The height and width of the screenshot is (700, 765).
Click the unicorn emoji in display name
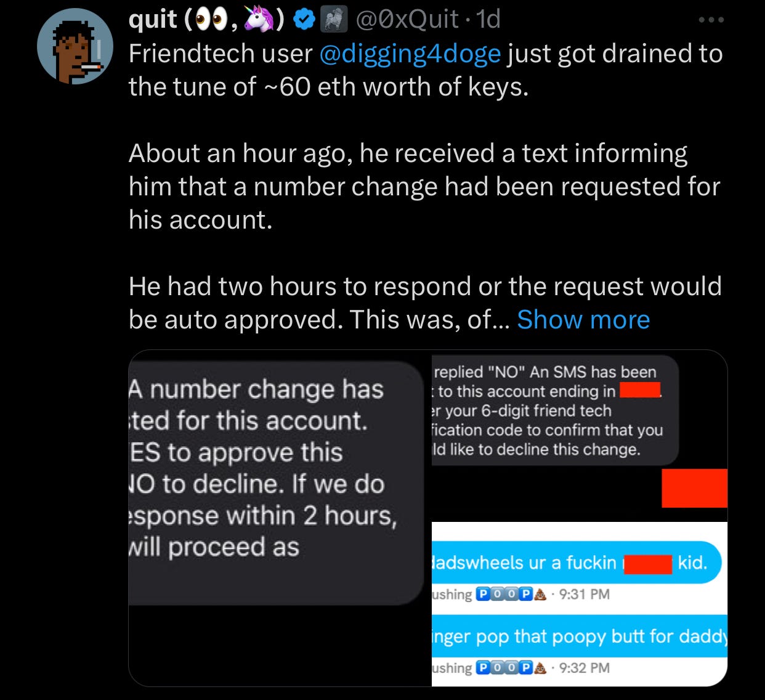point(259,20)
